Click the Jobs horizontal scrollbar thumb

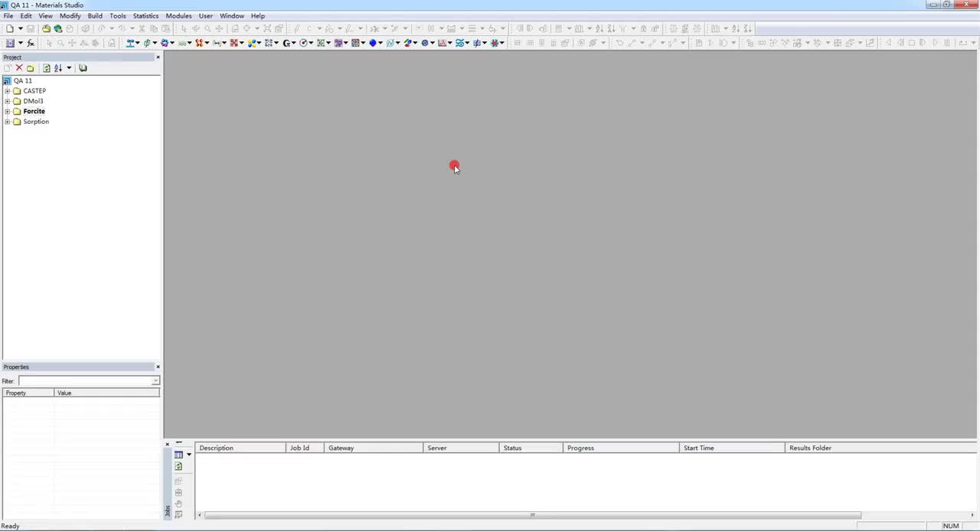533,515
